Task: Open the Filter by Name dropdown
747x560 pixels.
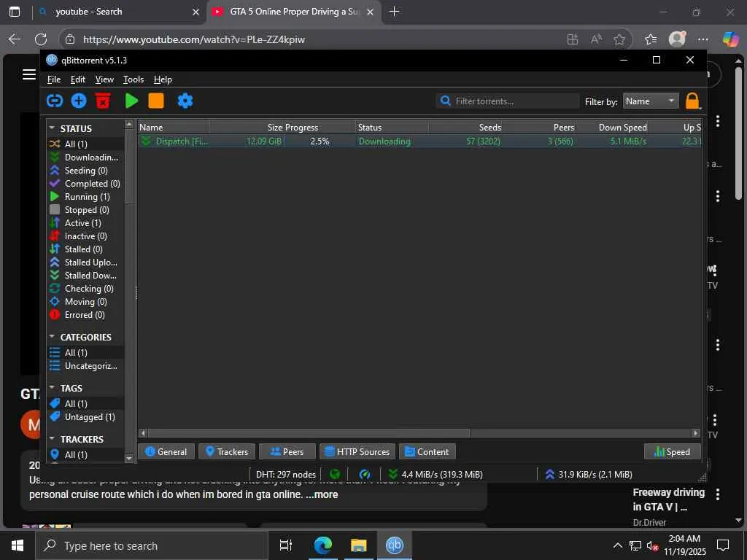Action: (x=650, y=101)
